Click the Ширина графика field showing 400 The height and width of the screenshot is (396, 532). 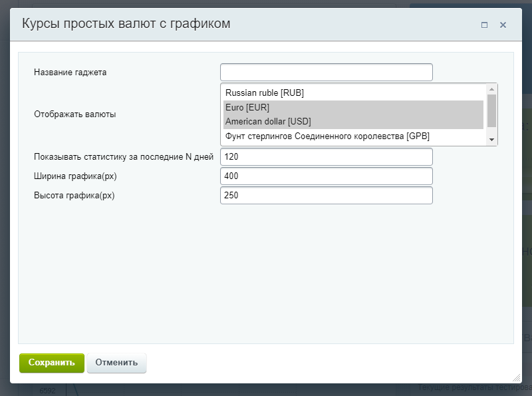(327, 176)
